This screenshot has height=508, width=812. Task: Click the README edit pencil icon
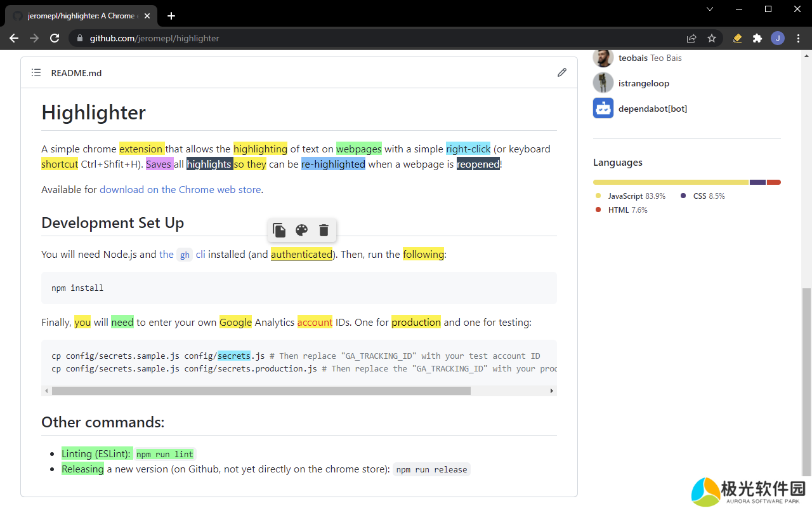561,72
